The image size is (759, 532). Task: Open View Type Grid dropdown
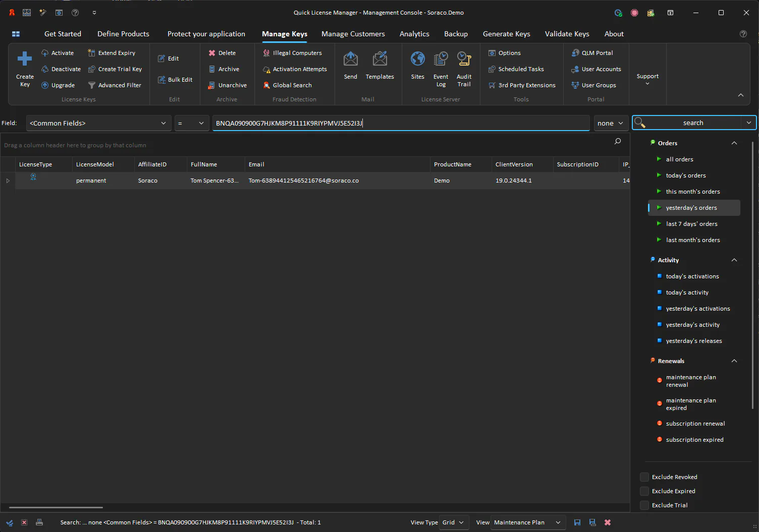tap(454, 522)
